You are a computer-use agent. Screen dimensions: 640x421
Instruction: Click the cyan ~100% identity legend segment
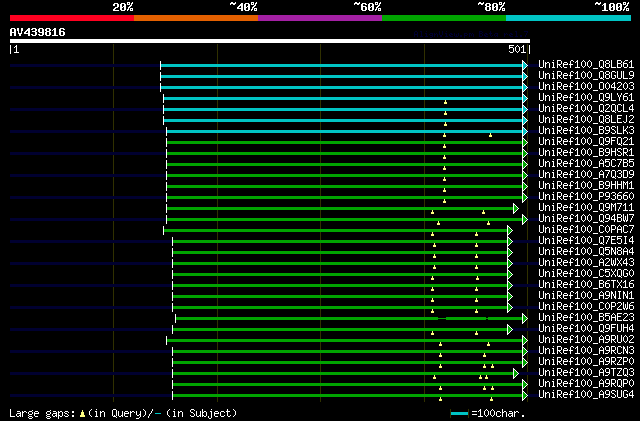(569, 18)
